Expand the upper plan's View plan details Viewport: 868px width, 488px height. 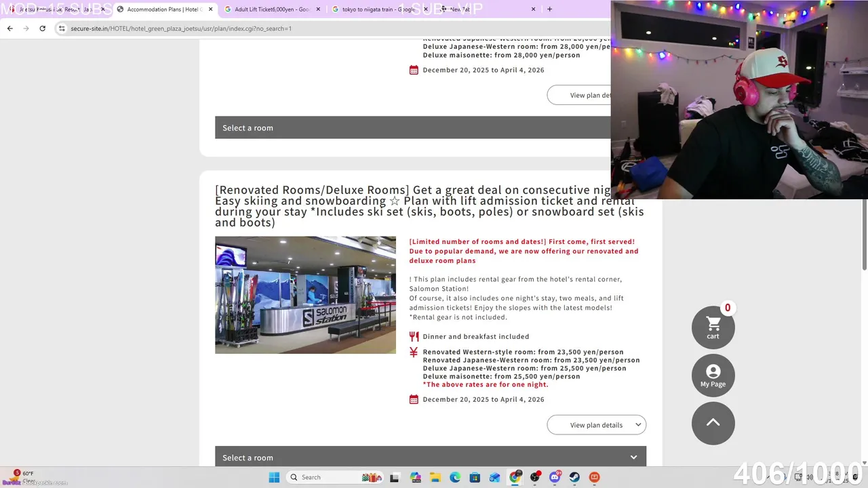(x=579, y=95)
